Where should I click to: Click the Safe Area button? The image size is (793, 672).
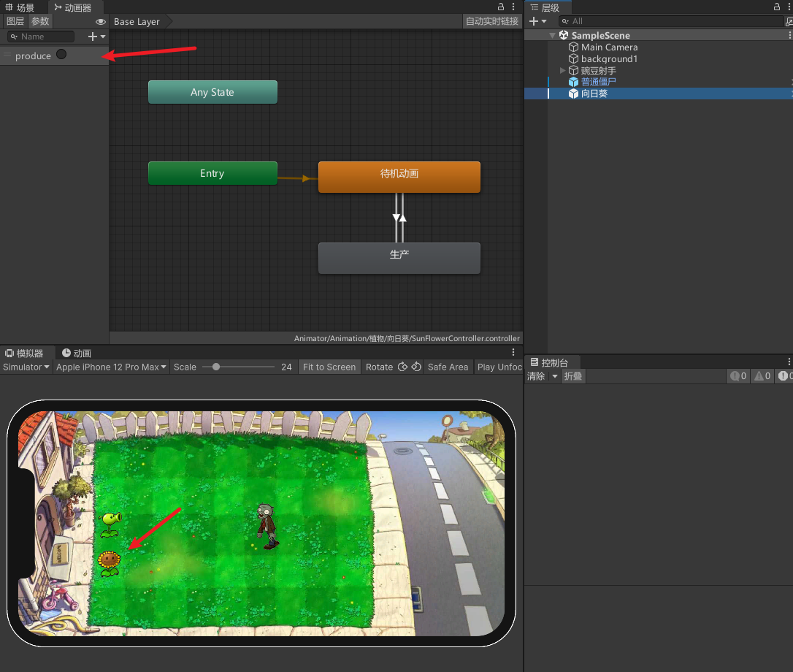(448, 367)
